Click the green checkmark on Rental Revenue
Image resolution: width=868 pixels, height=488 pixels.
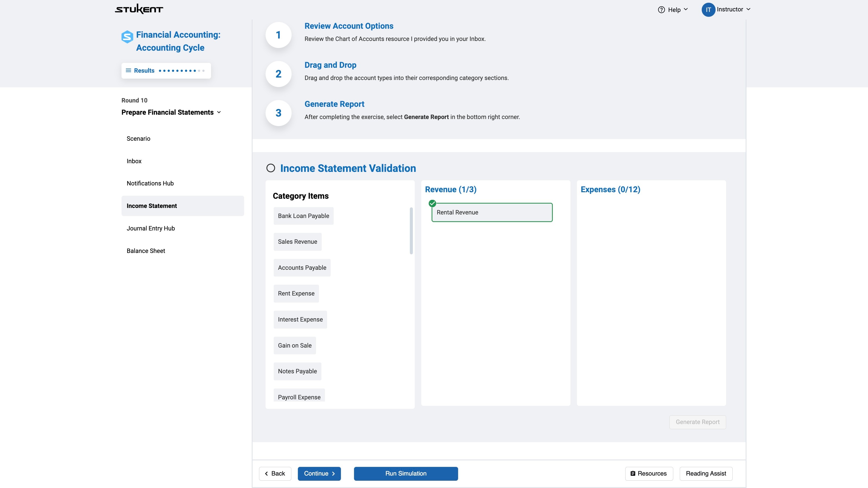432,203
